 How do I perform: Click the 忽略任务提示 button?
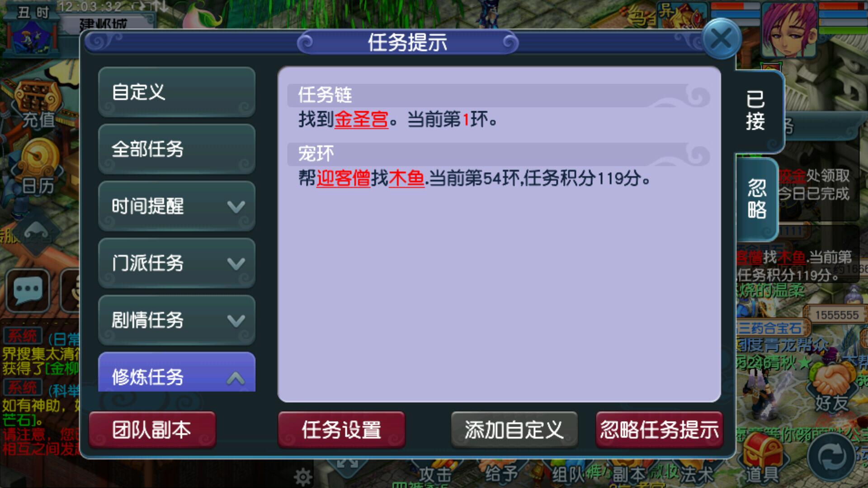click(x=659, y=430)
